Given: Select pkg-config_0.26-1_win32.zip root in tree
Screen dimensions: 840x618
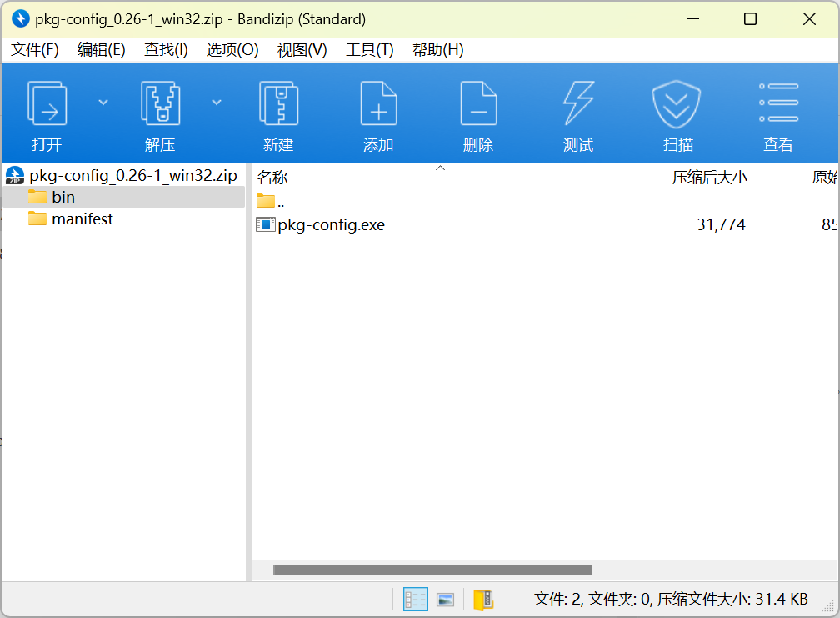Looking at the screenshot, I should 123,175.
